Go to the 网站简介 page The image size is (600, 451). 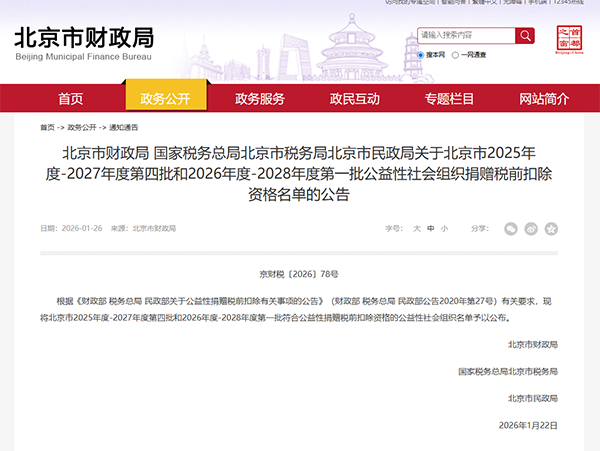pyautogui.click(x=544, y=99)
